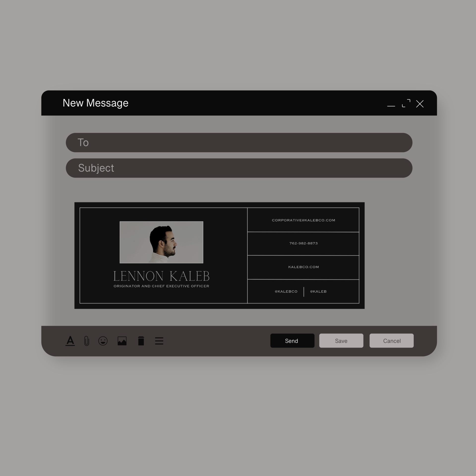This screenshot has width=476, height=476.
Task: Click the Subject input field
Action: pyautogui.click(x=239, y=168)
